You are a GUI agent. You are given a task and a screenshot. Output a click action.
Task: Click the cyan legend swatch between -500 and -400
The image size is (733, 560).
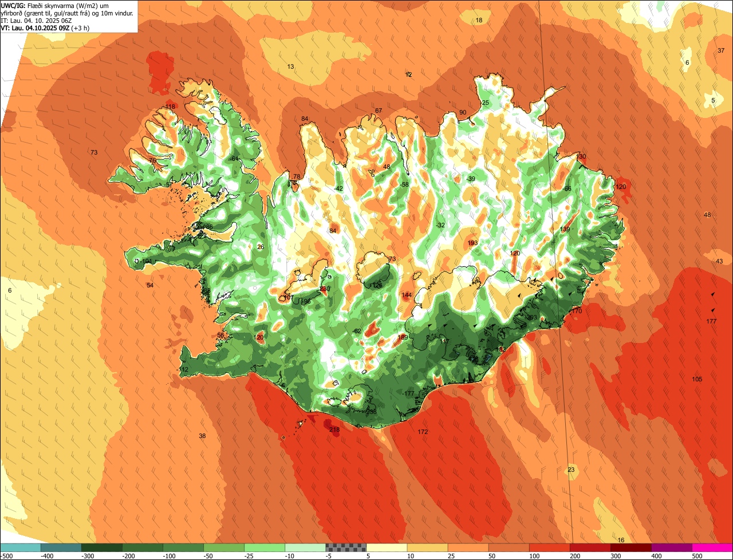click(x=21, y=547)
